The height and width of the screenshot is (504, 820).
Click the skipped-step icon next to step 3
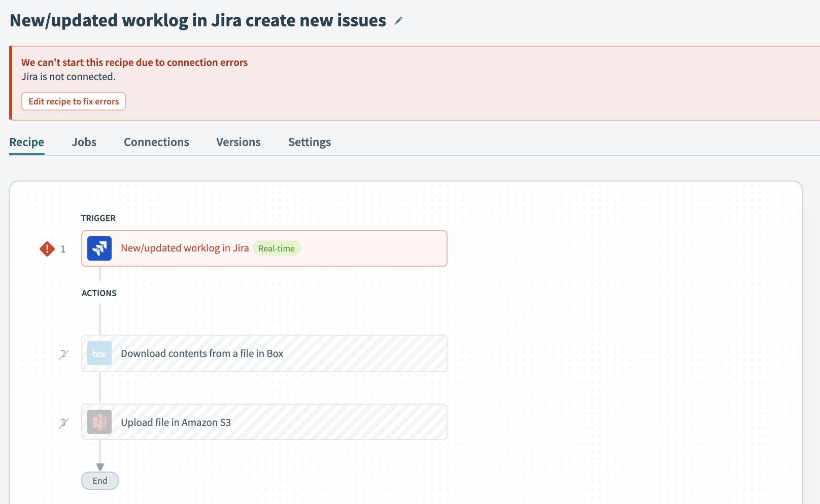pyautogui.click(x=63, y=422)
